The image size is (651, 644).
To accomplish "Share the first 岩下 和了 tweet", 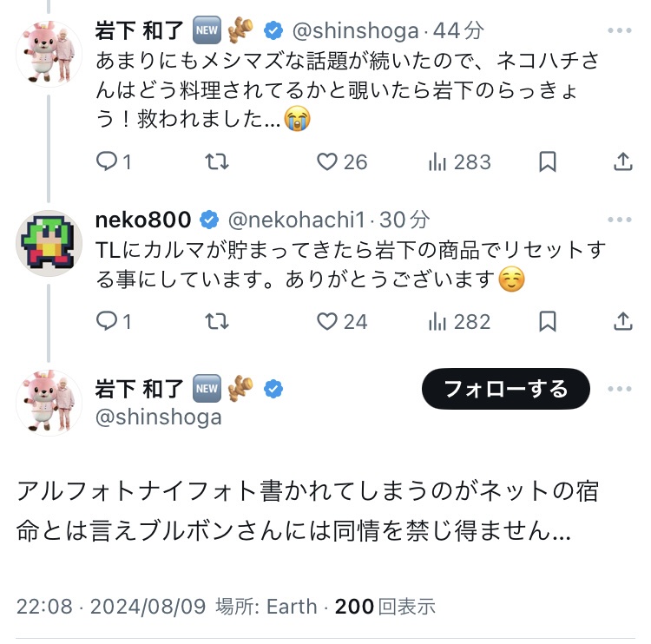I will (622, 162).
